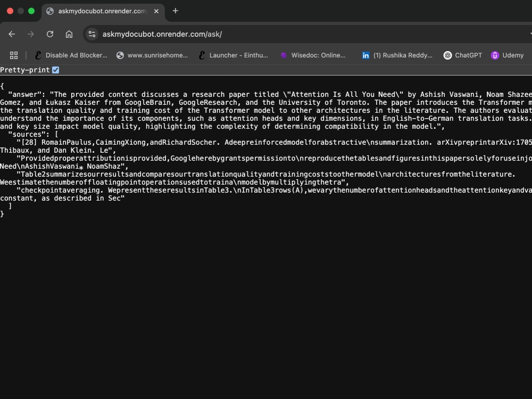Go forward to the next page
This screenshot has width=532, height=399.
click(30, 34)
